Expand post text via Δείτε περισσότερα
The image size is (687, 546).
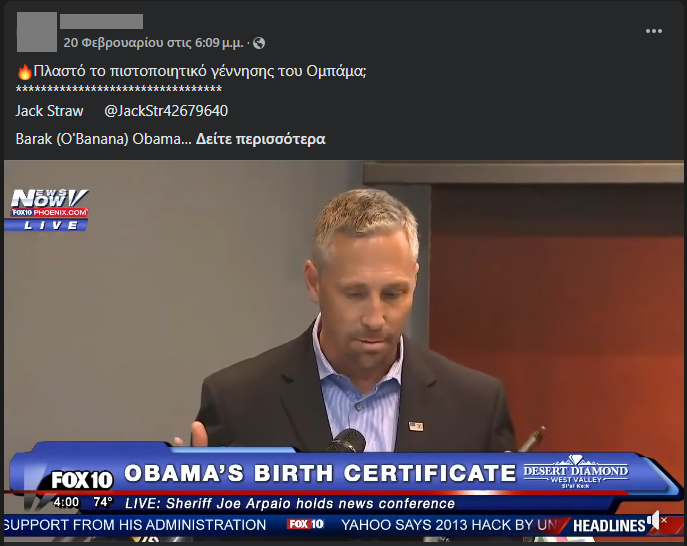[x=260, y=139]
